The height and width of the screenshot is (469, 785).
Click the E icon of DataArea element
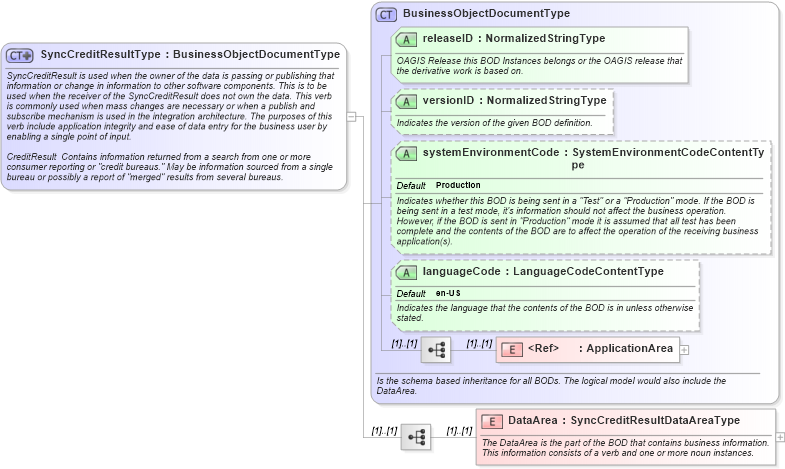(492, 421)
